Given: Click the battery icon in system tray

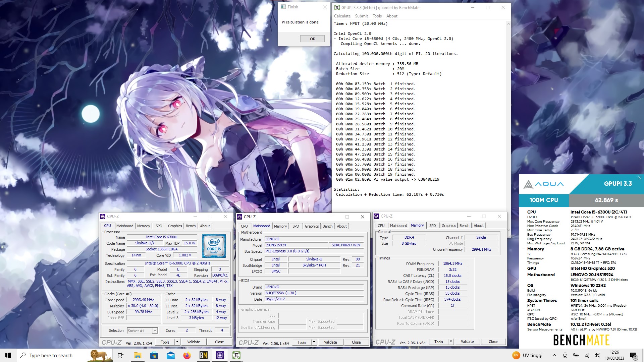Looking at the screenshot, I should click(576, 355).
